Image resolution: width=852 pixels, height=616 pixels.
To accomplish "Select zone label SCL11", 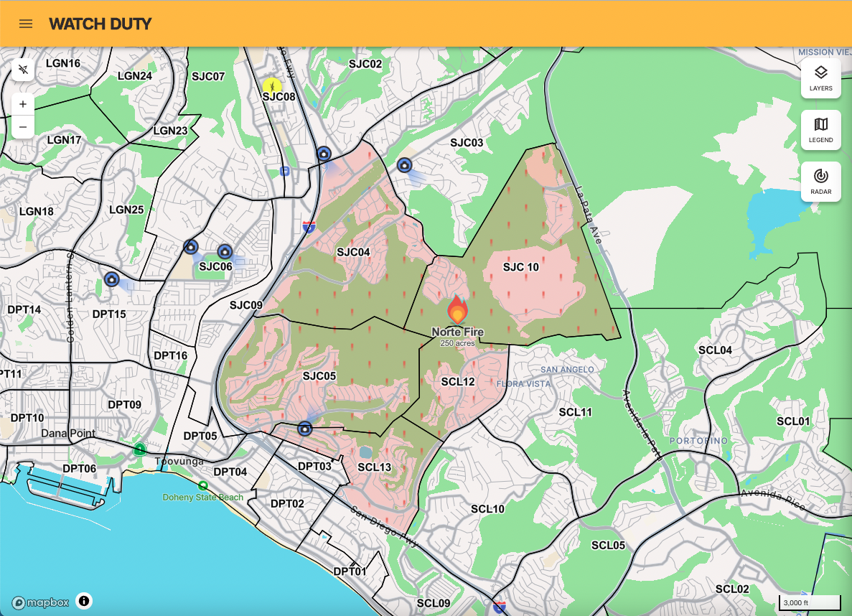I will (x=575, y=412).
